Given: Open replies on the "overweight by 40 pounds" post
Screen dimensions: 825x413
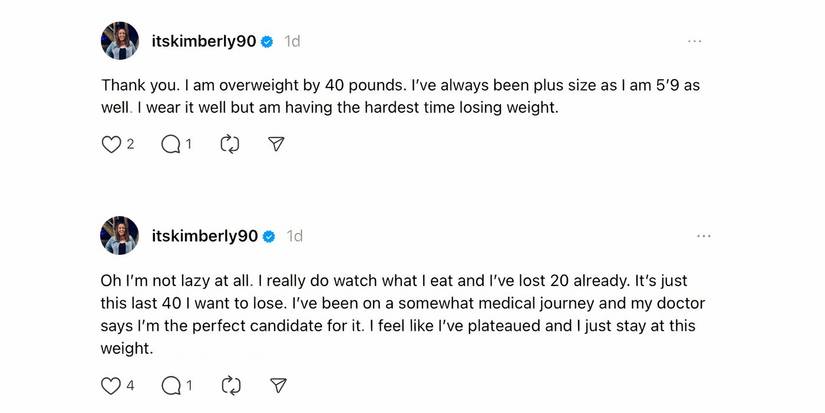Looking at the screenshot, I should tap(170, 145).
